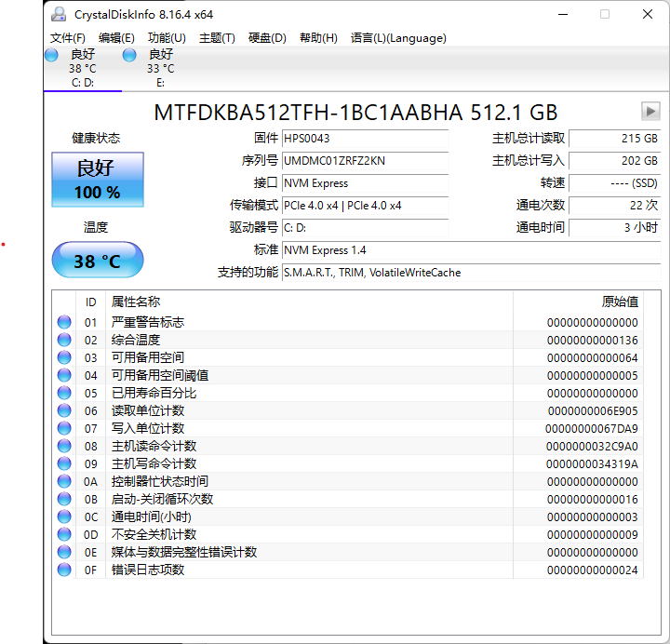Click the standard field NVM Express 1.4
Screen dimensions: 670x644
(x=471, y=250)
